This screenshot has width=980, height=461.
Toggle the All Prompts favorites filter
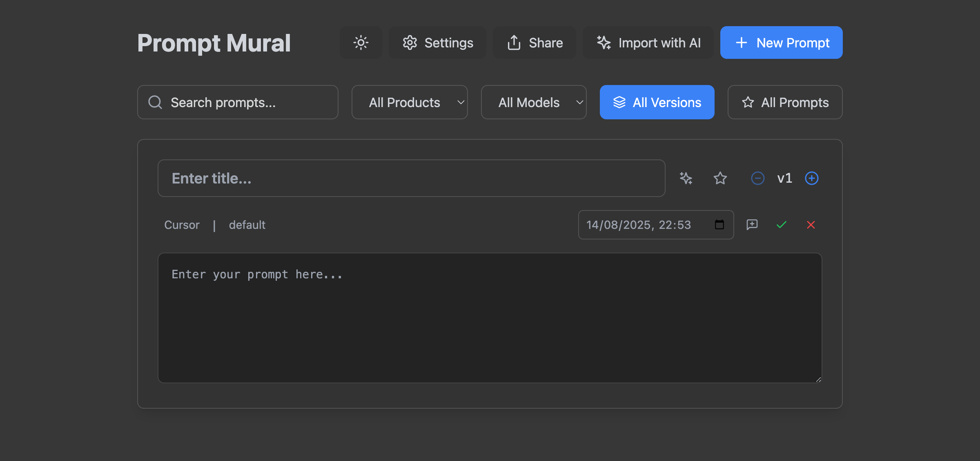tap(785, 102)
